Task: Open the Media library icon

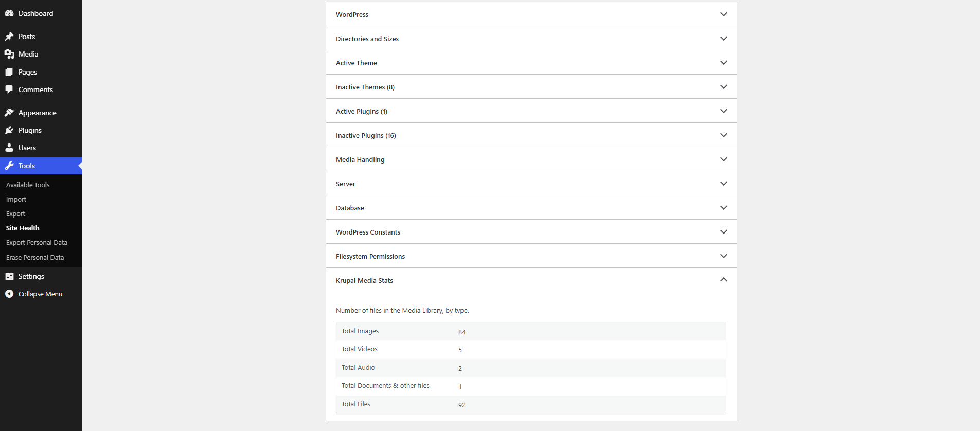Action: coord(9,54)
